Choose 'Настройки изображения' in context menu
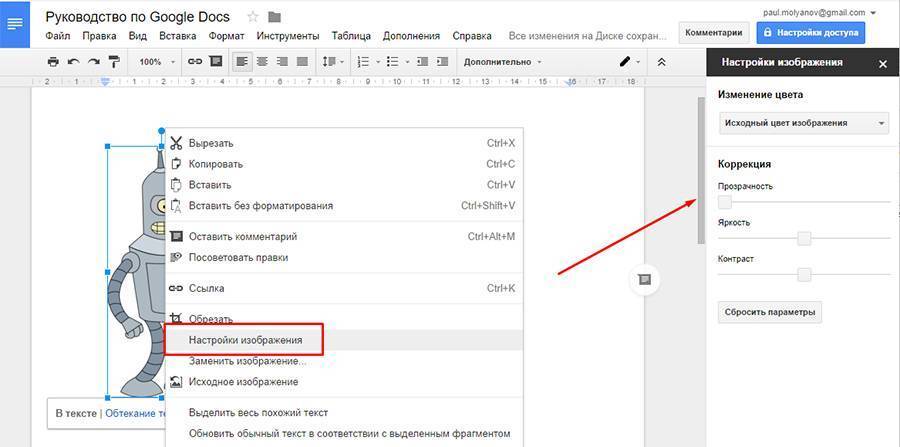This screenshot has width=900, height=447. [x=245, y=340]
